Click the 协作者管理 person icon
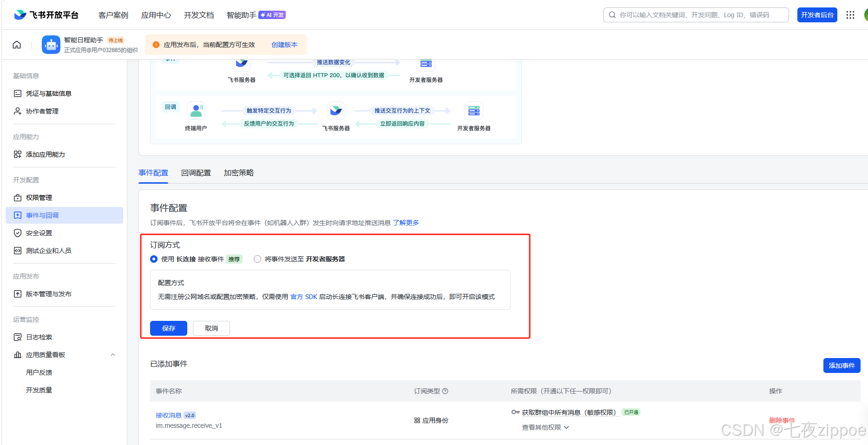Image resolution: width=868 pixels, height=445 pixels. pos(18,111)
